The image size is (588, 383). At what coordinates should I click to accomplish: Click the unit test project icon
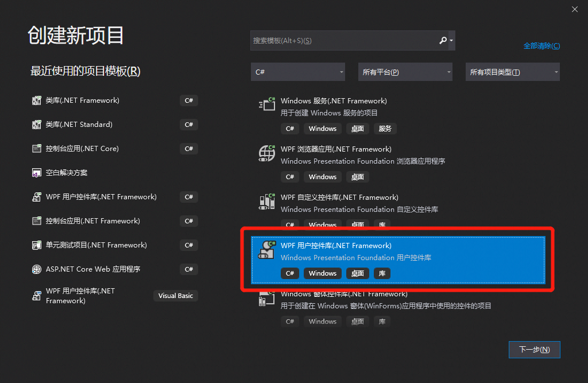pyautogui.click(x=36, y=245)
